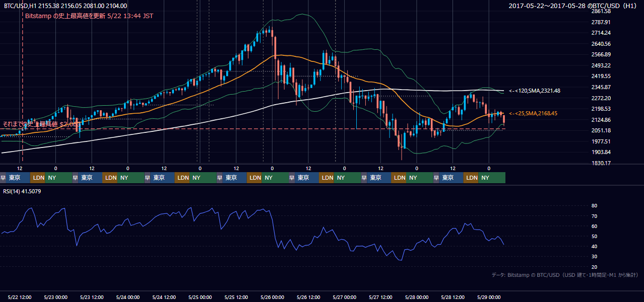Click the 5/27 12:00 time axis label
This screenshot has height=302, width=644.
(x=380, y=297)
